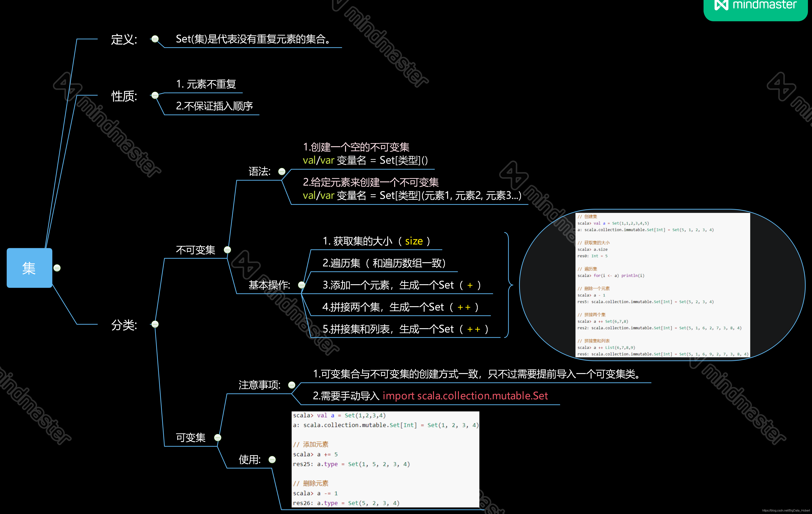The image size is (812, 514).
Task: Click the node 1. 元素不重复
Action: [206, 84]
